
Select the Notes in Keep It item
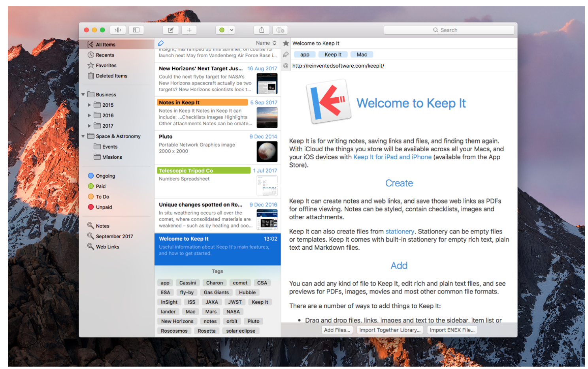(217, 113)
